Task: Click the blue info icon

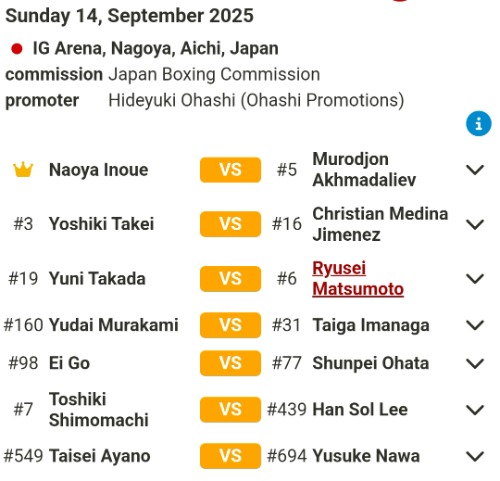Action: coord(478,124)
